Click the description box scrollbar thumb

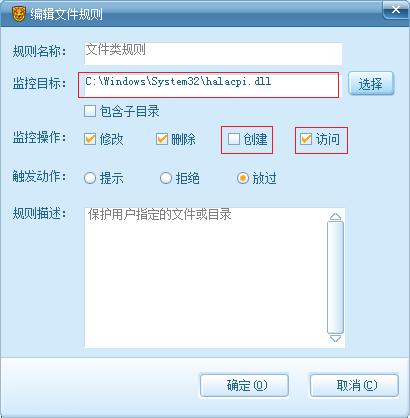point(335,278)
